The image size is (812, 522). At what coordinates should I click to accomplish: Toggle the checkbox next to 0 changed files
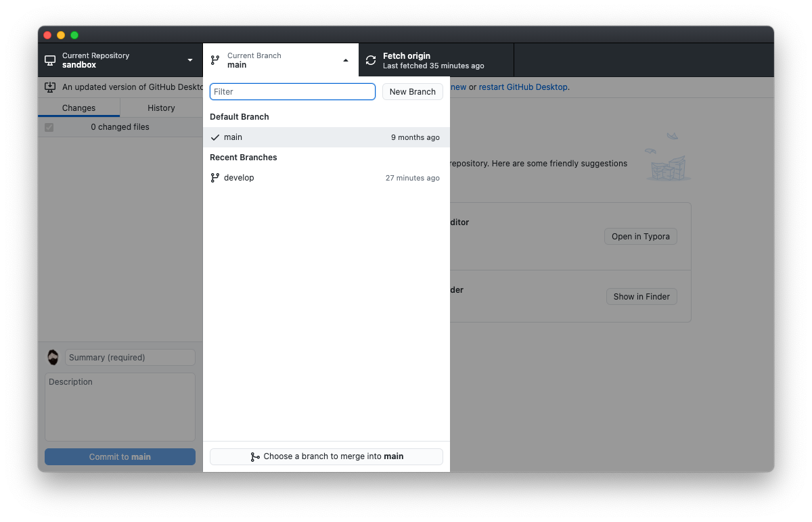(x=49, y=127)
